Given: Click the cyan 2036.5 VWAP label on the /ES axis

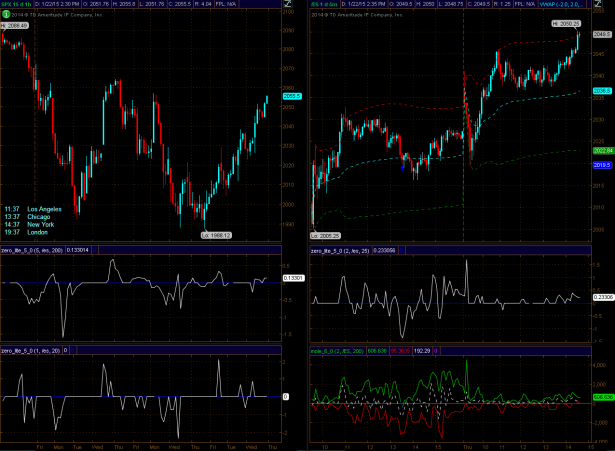Looking at the screenshot, I should (x=602, y=91).
